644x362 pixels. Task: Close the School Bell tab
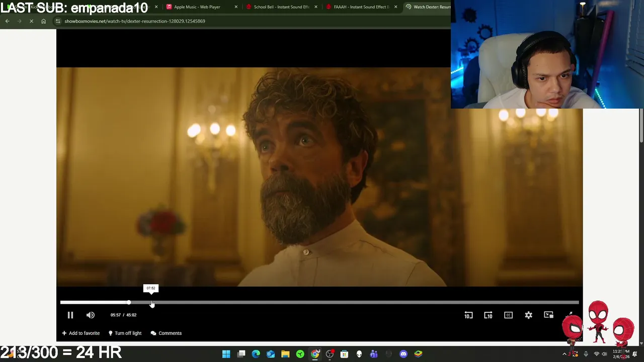pos(316,7)
